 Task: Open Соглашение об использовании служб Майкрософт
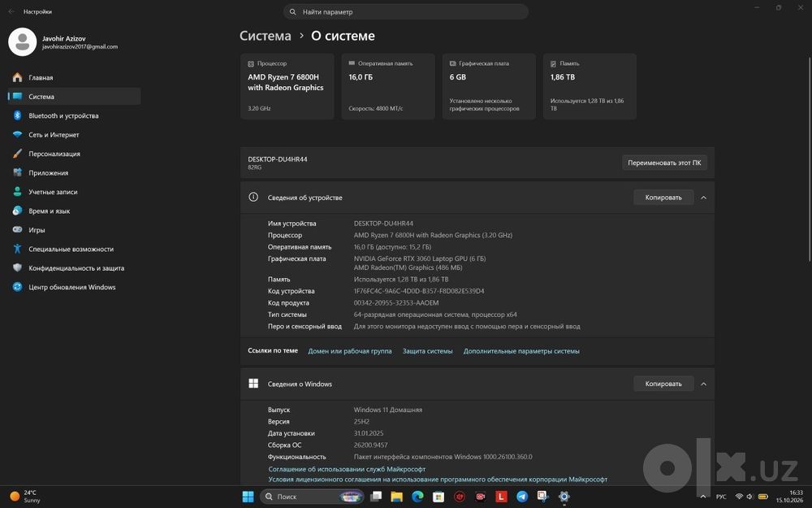coord(347,469)
